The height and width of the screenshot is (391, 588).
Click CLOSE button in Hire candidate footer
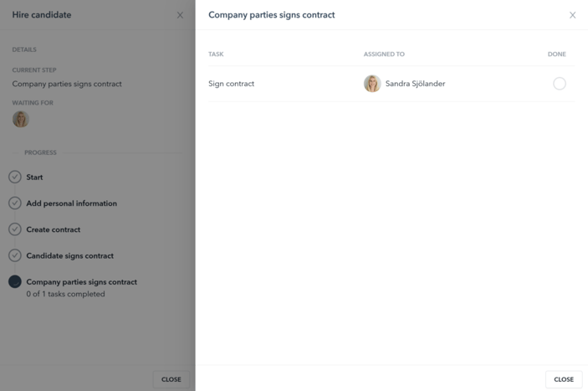pos(171,379)
